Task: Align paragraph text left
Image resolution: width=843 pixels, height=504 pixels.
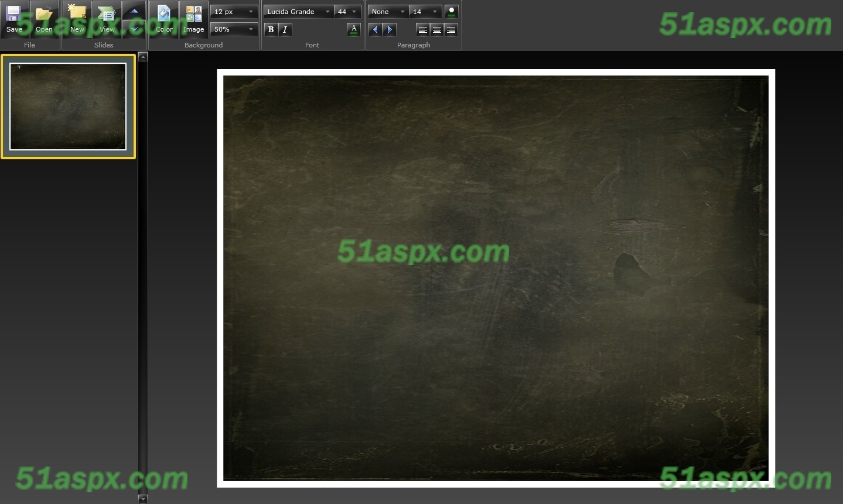Action: point(422,29)
